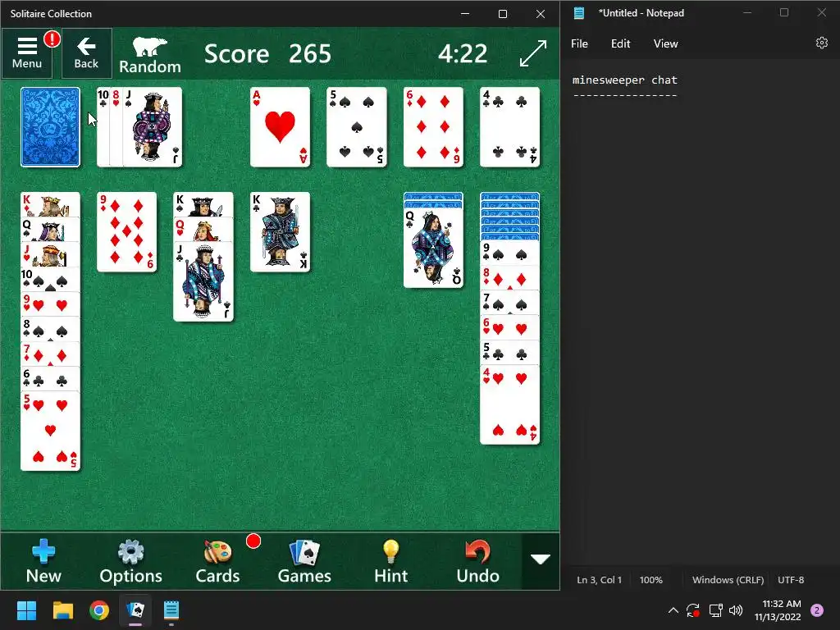Open the Windows Start menu

click(26, 610)
